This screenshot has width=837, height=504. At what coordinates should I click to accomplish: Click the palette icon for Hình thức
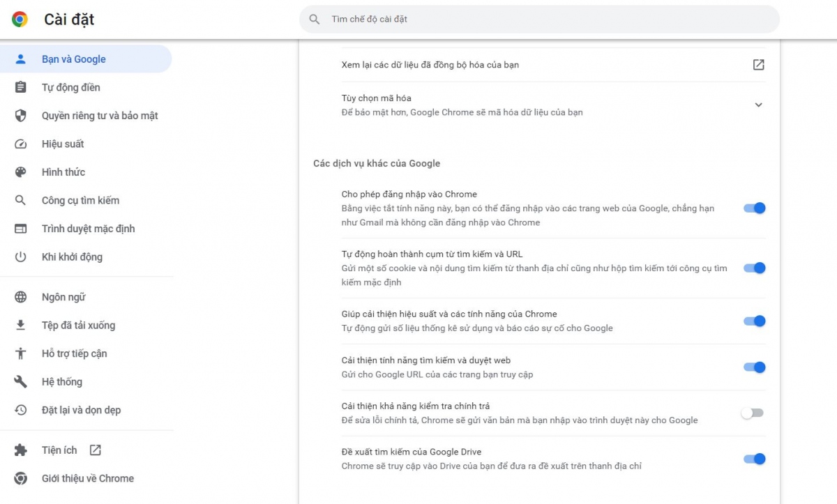click(x=21, y=172)
